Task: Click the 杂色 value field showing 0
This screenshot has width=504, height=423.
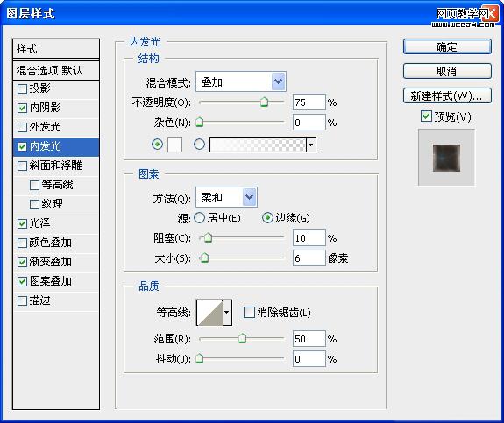Action: tap(309, 123)
